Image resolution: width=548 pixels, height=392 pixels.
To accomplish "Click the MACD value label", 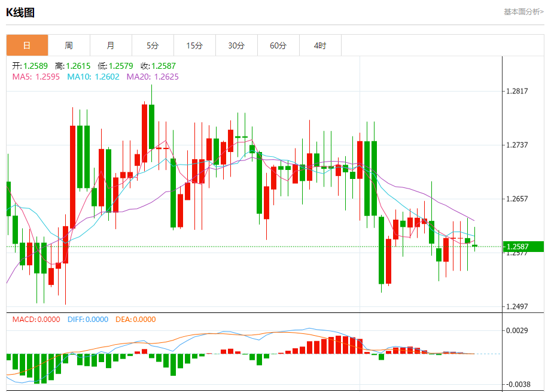I will [x=36, y=319].
